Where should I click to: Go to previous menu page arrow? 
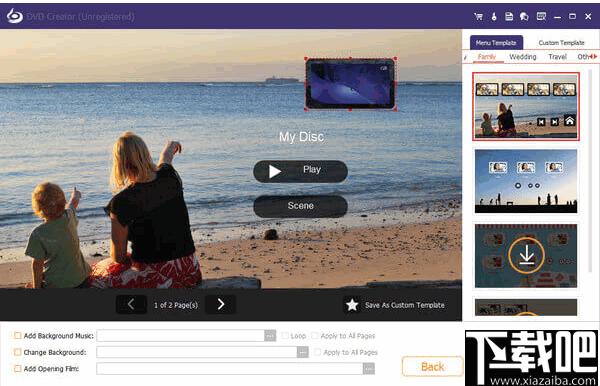pyautogui.click(x=131, y=305)
